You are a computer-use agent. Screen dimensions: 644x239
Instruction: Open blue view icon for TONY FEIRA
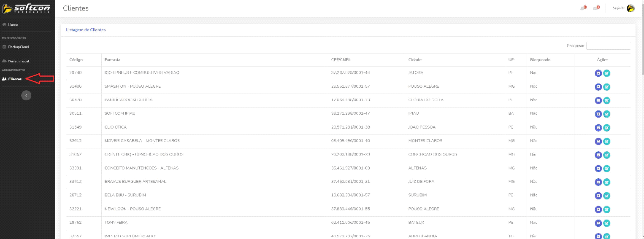pos(598,223)
